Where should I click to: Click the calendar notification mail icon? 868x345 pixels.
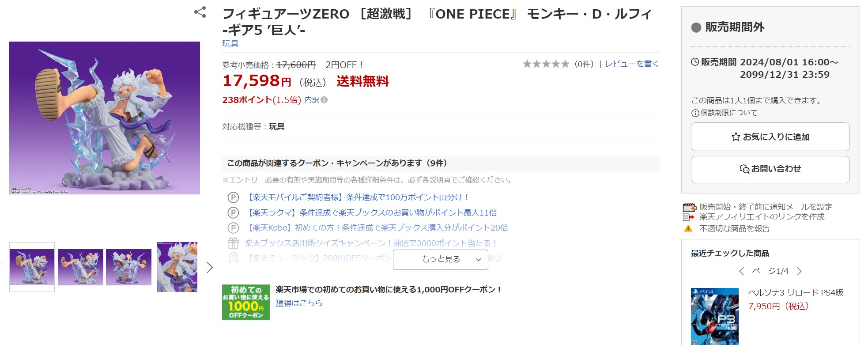689,207
